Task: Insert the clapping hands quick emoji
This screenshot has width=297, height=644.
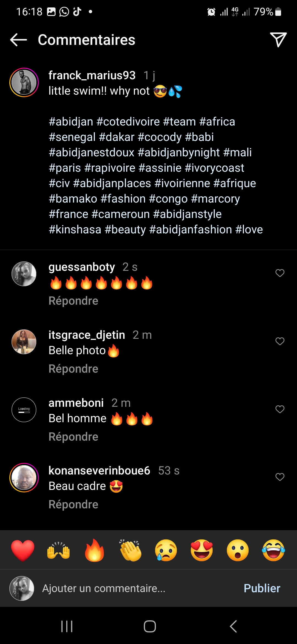Action: click(130, 550)
